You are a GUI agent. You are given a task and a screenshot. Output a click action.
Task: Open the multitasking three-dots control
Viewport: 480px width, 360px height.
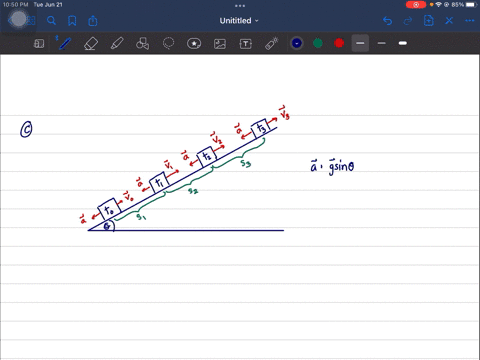(x=240, y=6)
